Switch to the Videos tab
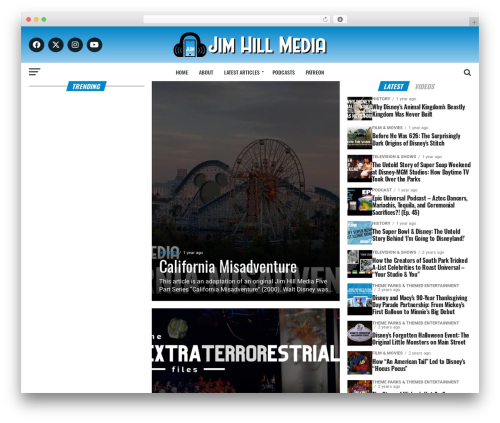The image size is (500, 423). [425, 87]
